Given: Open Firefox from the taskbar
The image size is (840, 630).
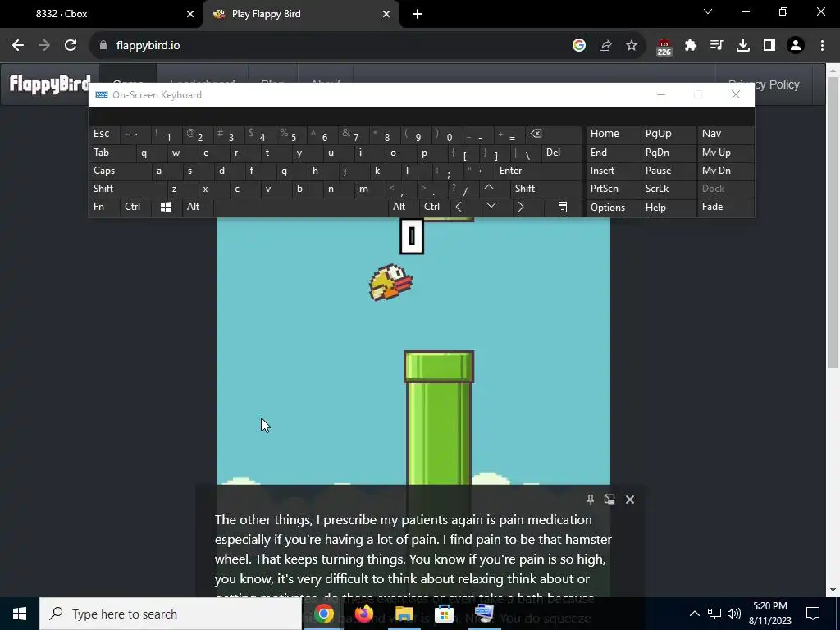Looking at the screenshot, I should [363, 614].
